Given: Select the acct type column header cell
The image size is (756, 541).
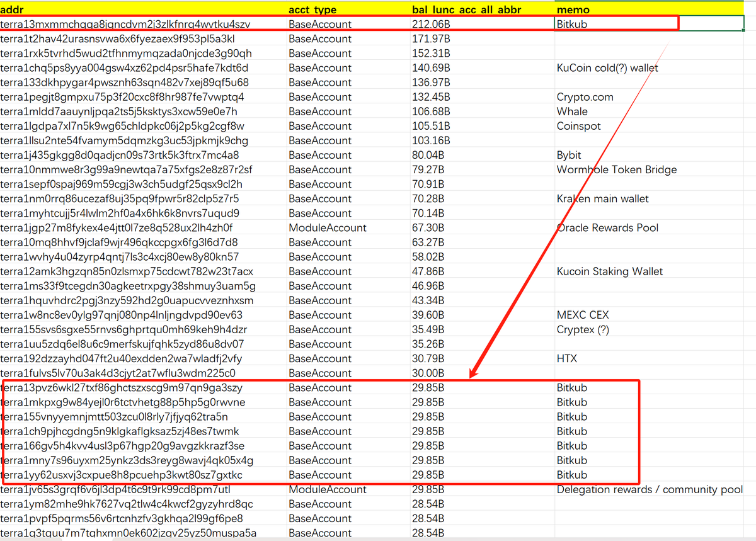Looking at the screenshot, I should pyautogui.click(x=348, y=9).
